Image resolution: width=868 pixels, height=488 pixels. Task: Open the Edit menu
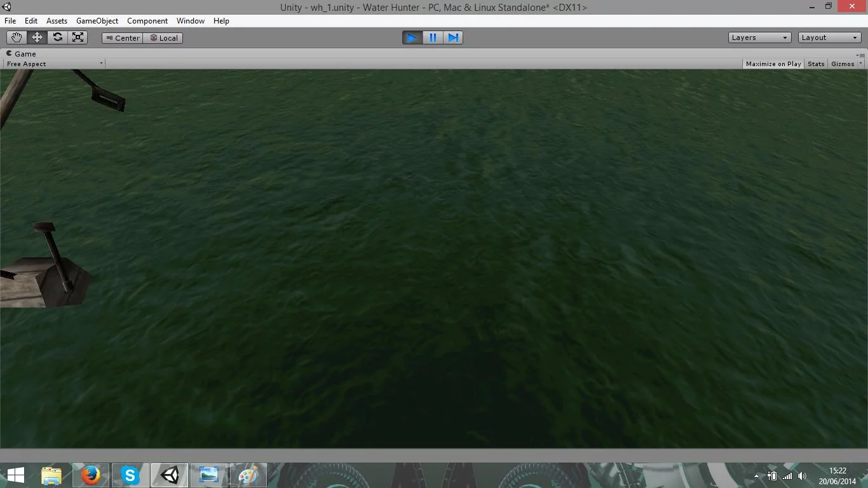(31, 21)
